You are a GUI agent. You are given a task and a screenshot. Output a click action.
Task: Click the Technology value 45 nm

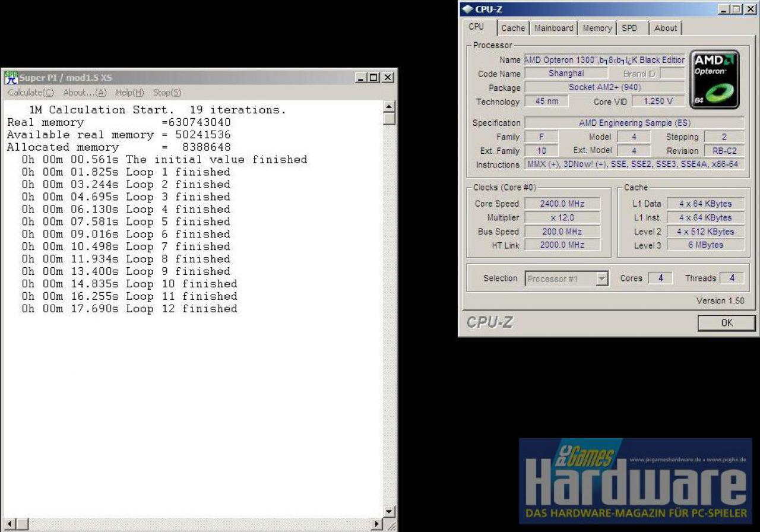coord(547,102)
